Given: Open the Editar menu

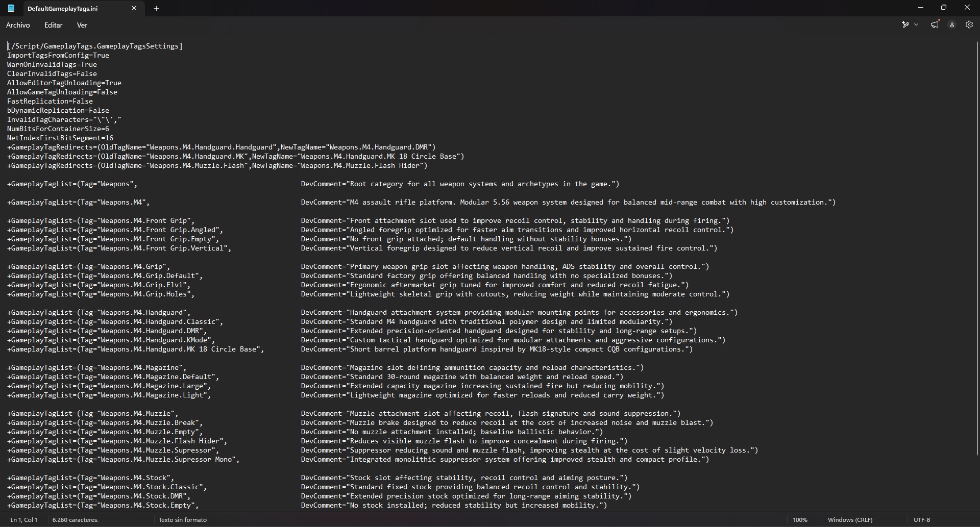Looking at the screenshot, I should click(54, 25).
